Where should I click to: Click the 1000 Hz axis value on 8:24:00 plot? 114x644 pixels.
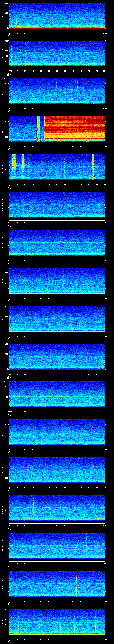(6, 306)
